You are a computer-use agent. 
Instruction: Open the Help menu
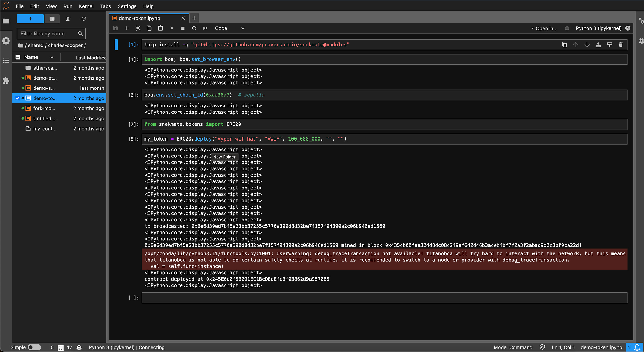tap(148, 6)
